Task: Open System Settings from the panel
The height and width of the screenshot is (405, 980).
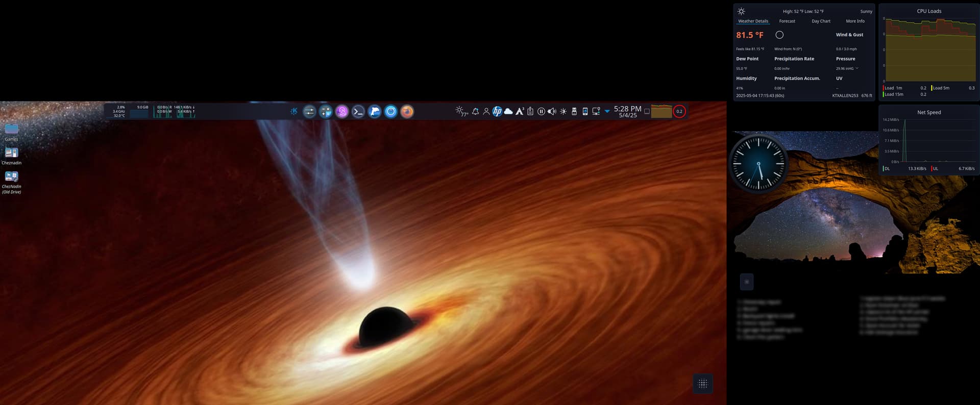Action: click(309, 111)
